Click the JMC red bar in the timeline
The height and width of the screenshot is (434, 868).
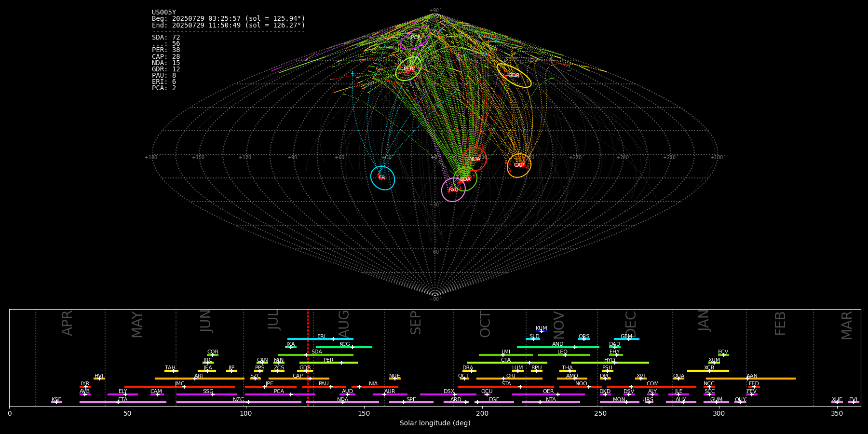tap(180, 387)
